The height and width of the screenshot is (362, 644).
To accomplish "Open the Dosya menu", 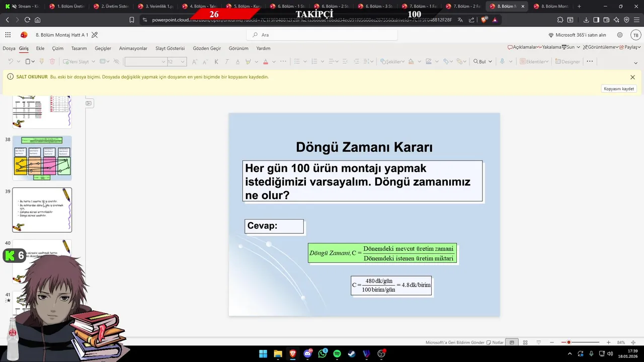I will point(9,48).
